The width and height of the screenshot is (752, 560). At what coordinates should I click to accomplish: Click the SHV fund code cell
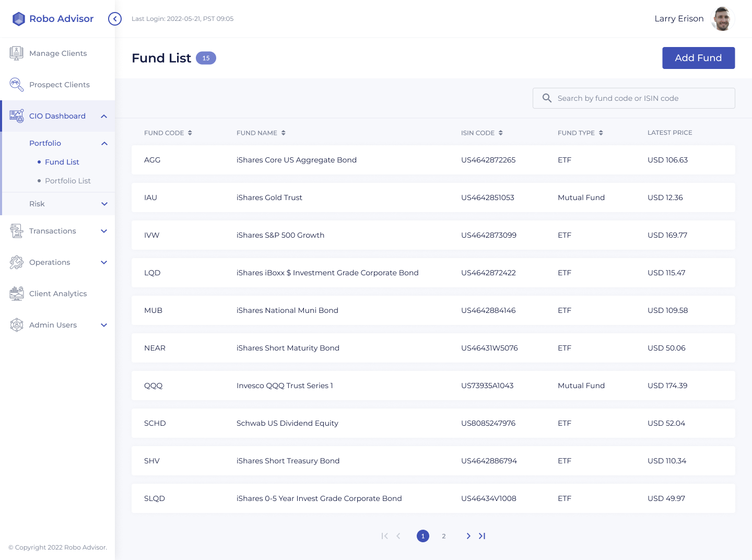click(152, 461)
